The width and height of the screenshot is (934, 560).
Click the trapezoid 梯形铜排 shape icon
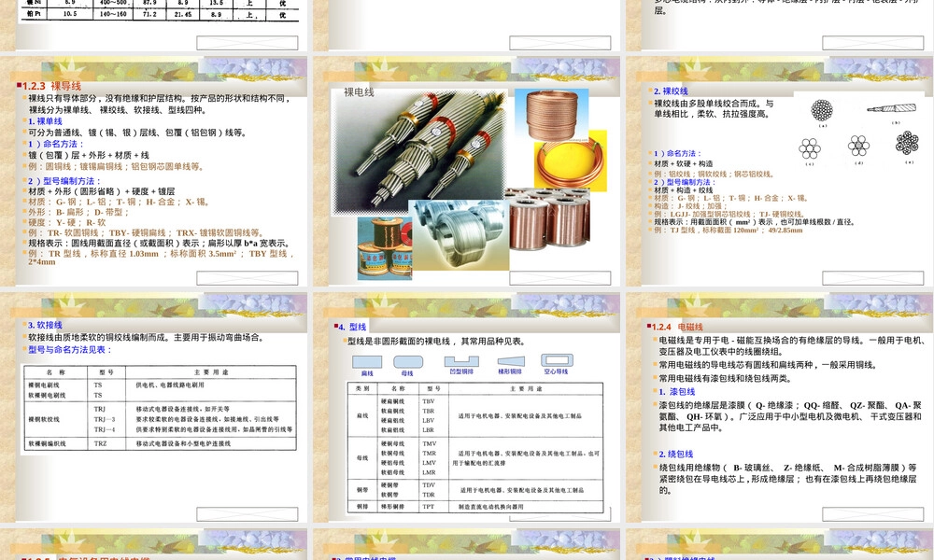tap(511, 361)
